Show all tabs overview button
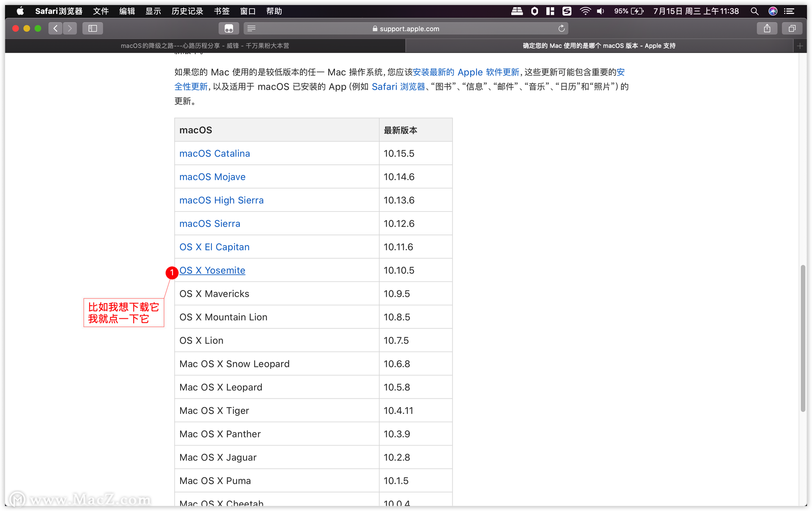 tap(792, 28)
